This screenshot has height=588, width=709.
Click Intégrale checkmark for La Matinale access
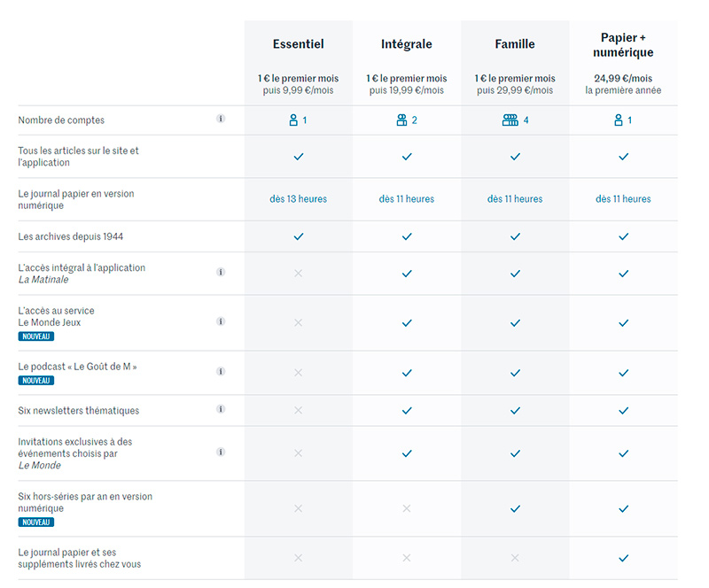(407, 274)
